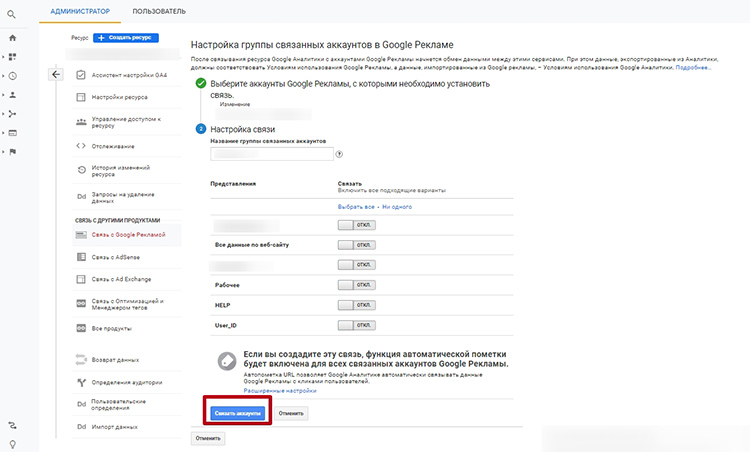Open Связь с Оптимизацией и Менеджером тегов

pyautogui.click(x=127, y=304)
